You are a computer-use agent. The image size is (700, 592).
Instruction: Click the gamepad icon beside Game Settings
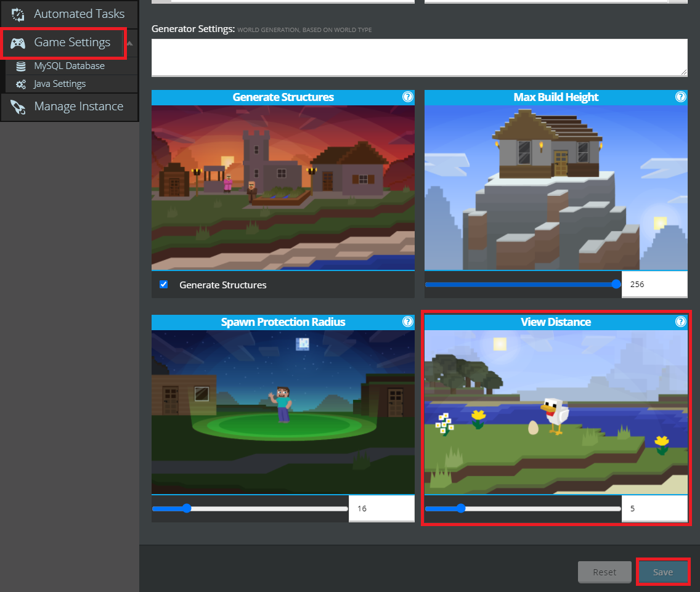click(x=18, y=43)
